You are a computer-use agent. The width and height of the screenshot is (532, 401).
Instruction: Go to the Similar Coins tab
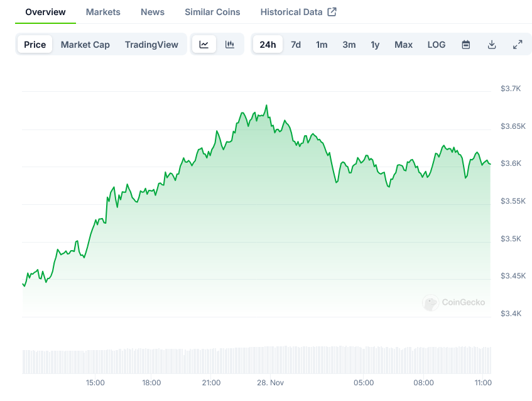212,12
